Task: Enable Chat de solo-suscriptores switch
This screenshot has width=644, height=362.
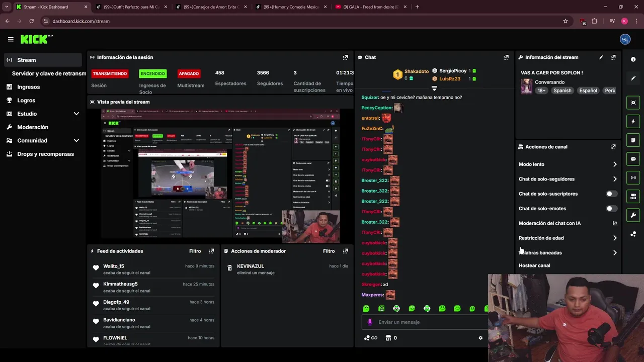Action: 611,194
